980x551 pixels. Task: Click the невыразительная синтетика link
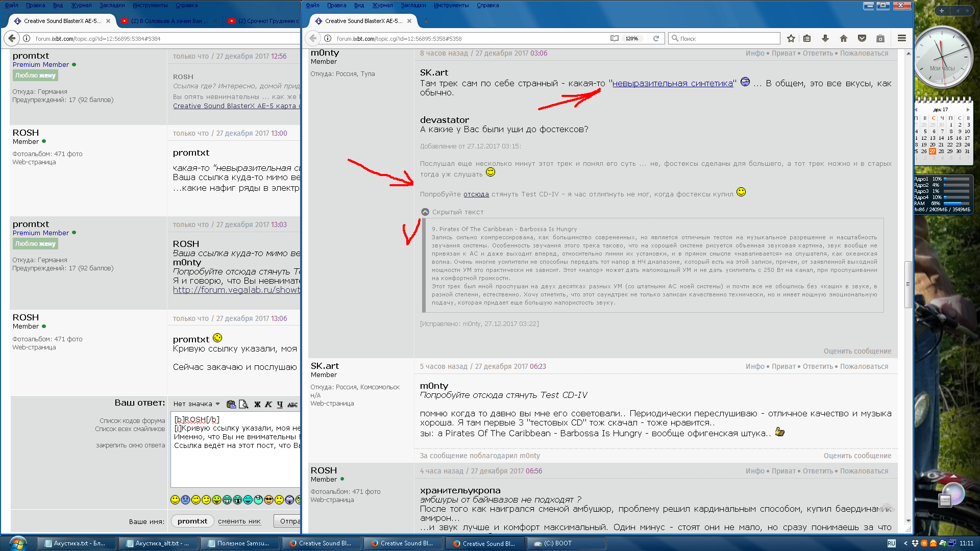(x=672, y=83)
